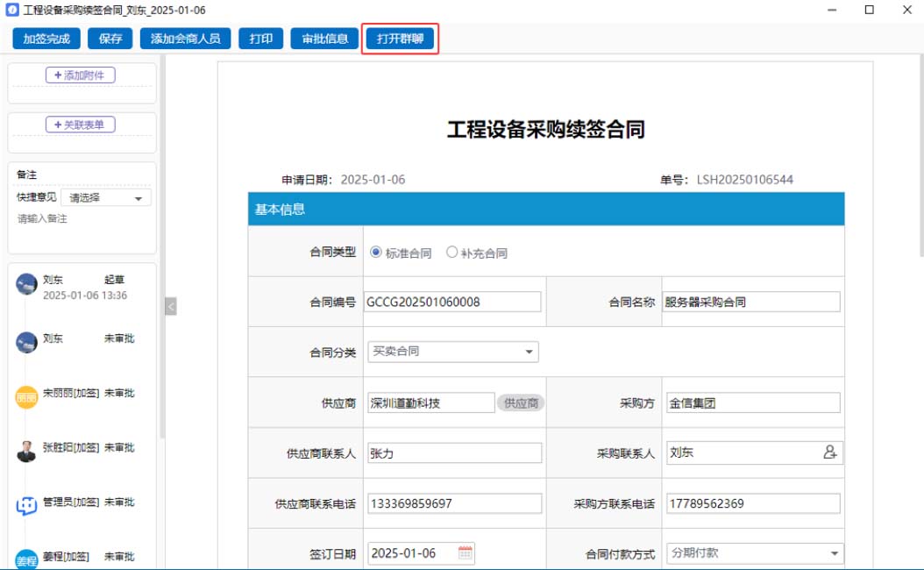Click 张胜阳 avatar photo in approval list
The width and height of the screenshot is (924, 570).
pyautogui.click(x=26, y=451)
